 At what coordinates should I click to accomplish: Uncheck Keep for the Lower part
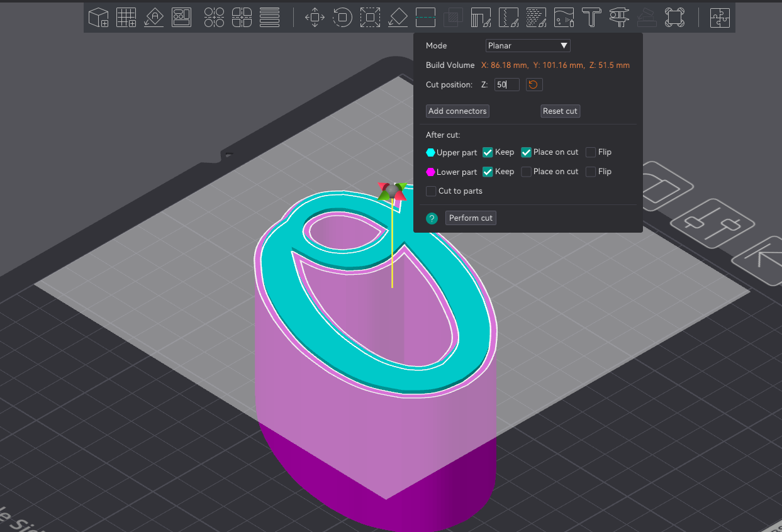[x=488, y=172]
